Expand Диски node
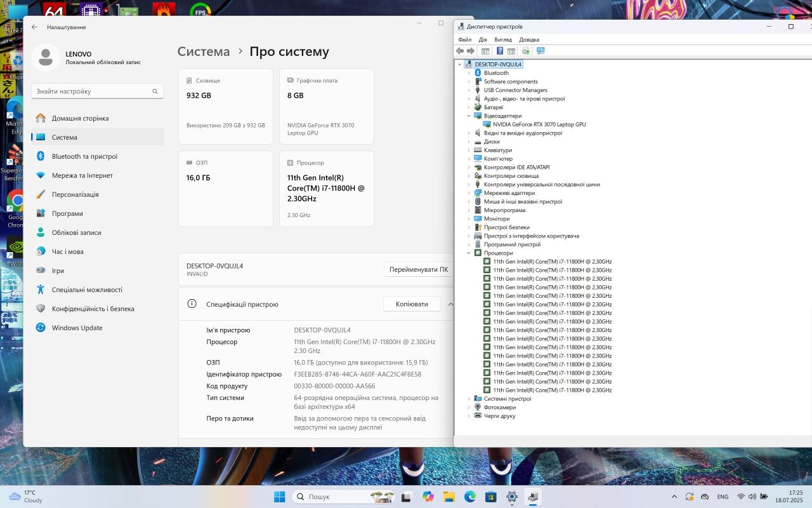Viewport: 812px width, 508px height. click(469, 142)
